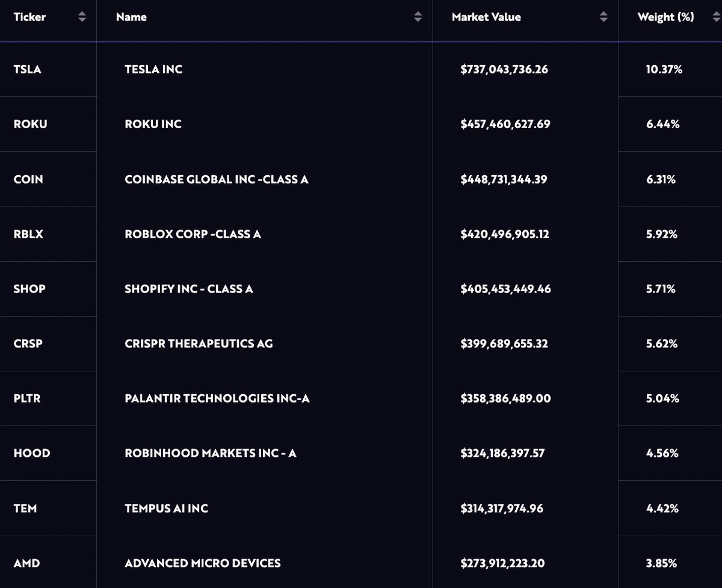Select the SHOP ticker cell
Screen dimensions: 722x588
coord(29,289)
